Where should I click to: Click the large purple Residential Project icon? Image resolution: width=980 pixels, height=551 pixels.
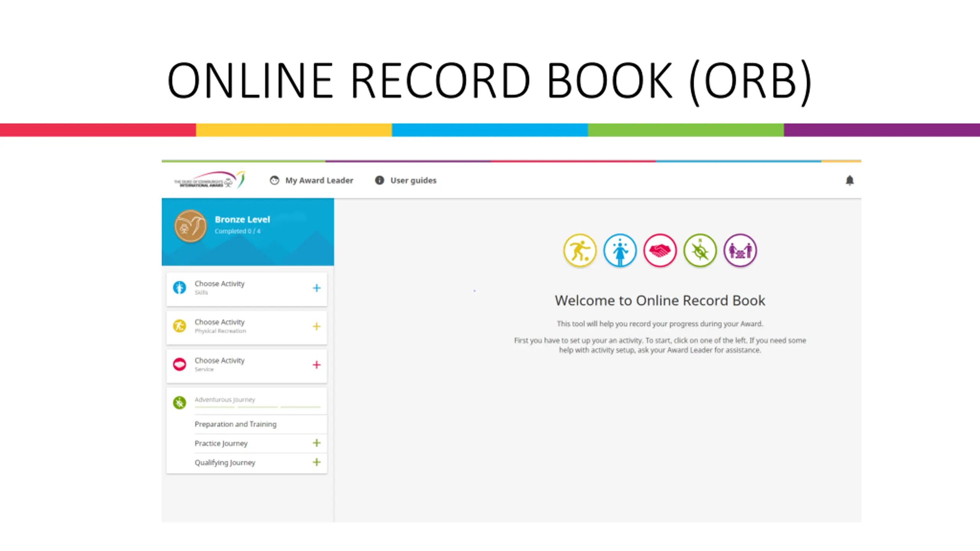pos(740,251)
